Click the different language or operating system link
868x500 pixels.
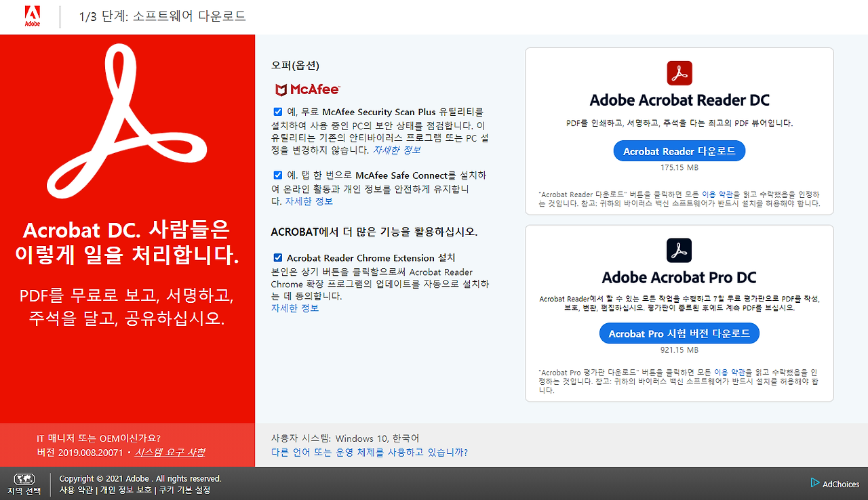[370, 452]
